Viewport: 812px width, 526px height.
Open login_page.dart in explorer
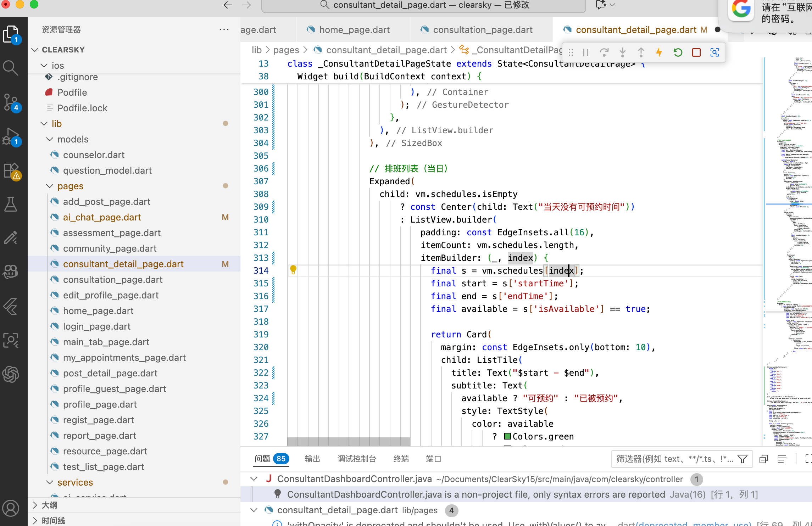pyautogui.click(x=96, y=326)
